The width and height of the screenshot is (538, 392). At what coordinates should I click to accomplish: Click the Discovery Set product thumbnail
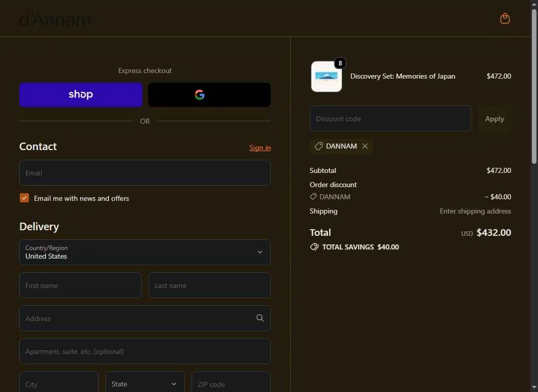click(x=327, y=77)
